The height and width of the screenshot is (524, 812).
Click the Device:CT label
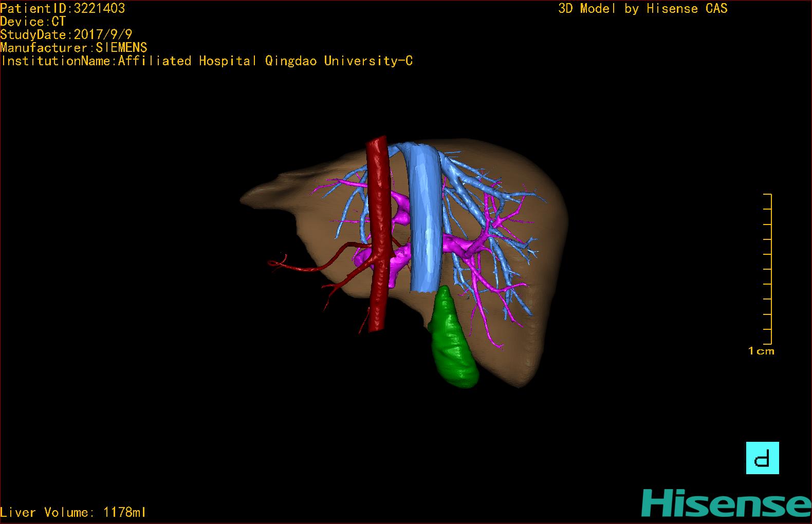click(x=33, y=22)
